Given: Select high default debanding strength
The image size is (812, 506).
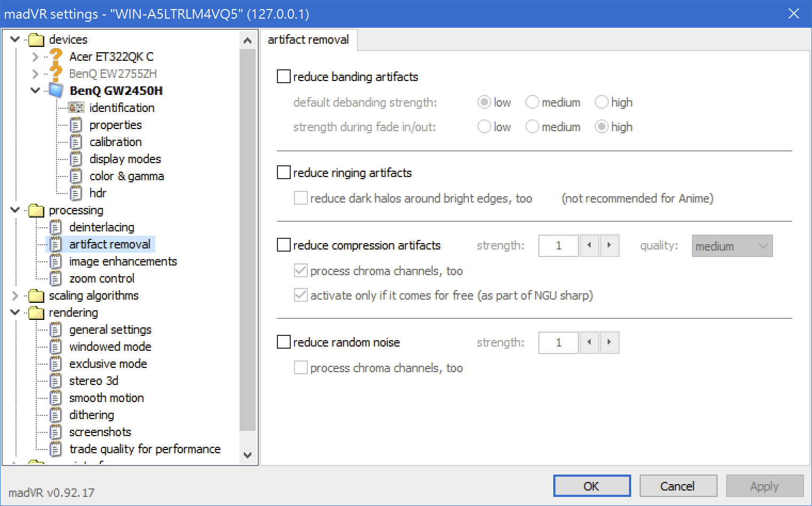Looking at the screenshot, I should [602, 102].
